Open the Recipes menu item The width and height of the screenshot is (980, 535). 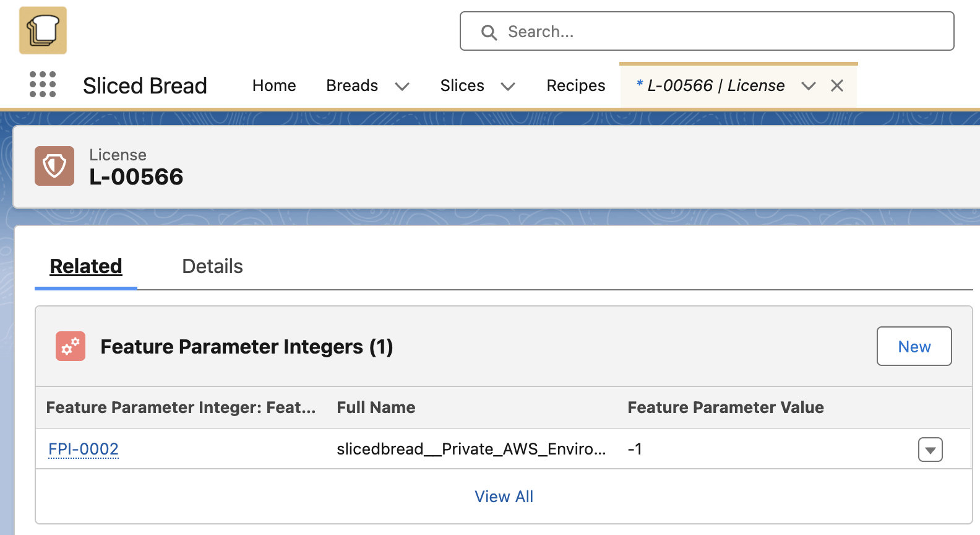(x=575, y=85)
